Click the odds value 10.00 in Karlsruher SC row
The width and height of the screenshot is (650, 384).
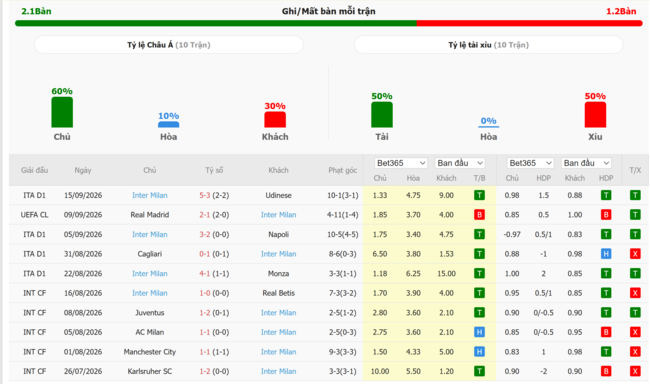[380, 371]
